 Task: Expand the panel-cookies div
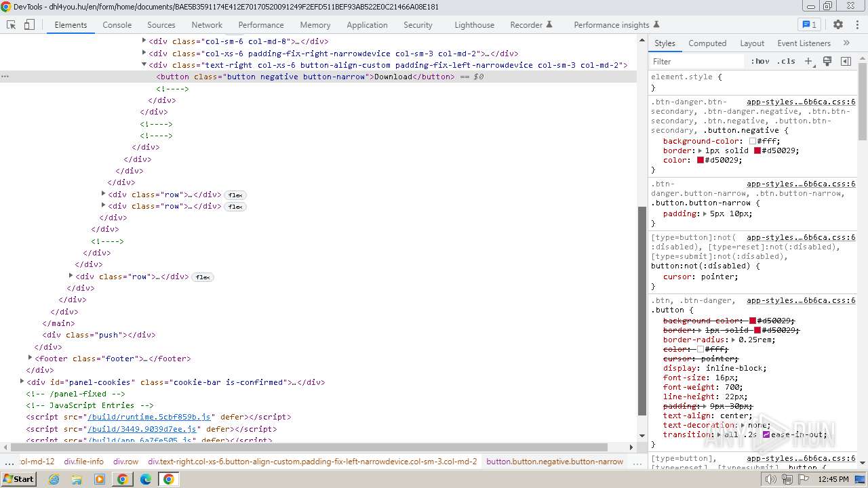(22, 382)
